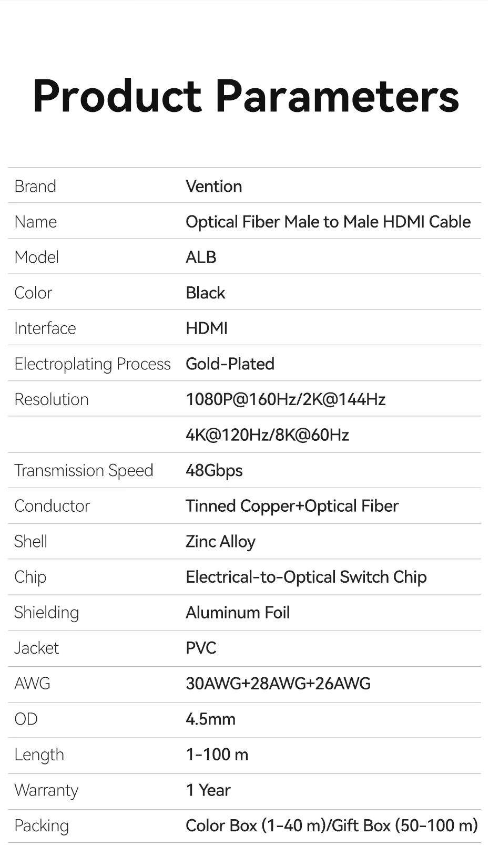This screenshot has height=868, width=489.
Task: Click the 1-100 m length value
Action: (x=217, y=755)
